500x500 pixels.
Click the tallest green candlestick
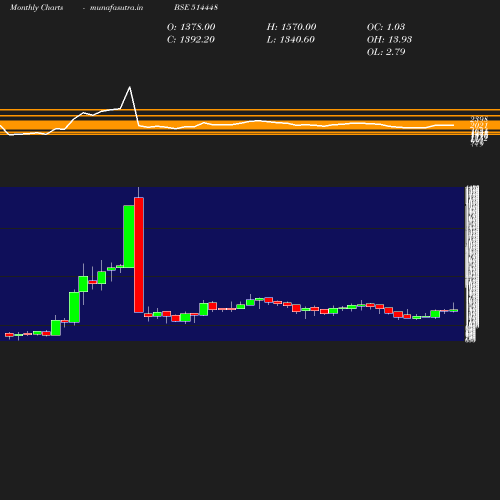pyautogui.click(x=129, y=236)
